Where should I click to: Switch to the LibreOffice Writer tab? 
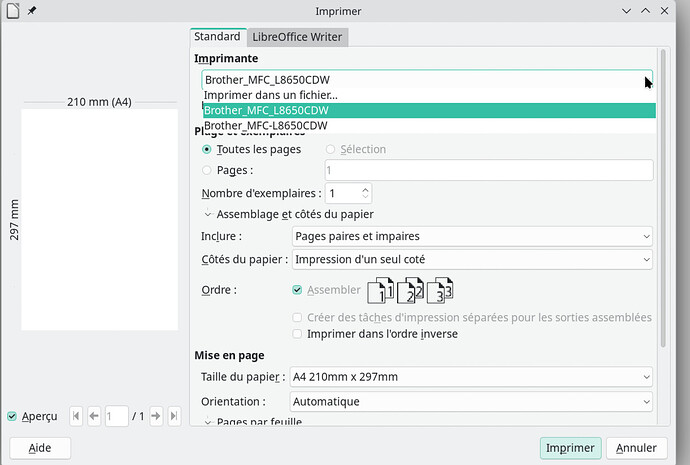296,37
